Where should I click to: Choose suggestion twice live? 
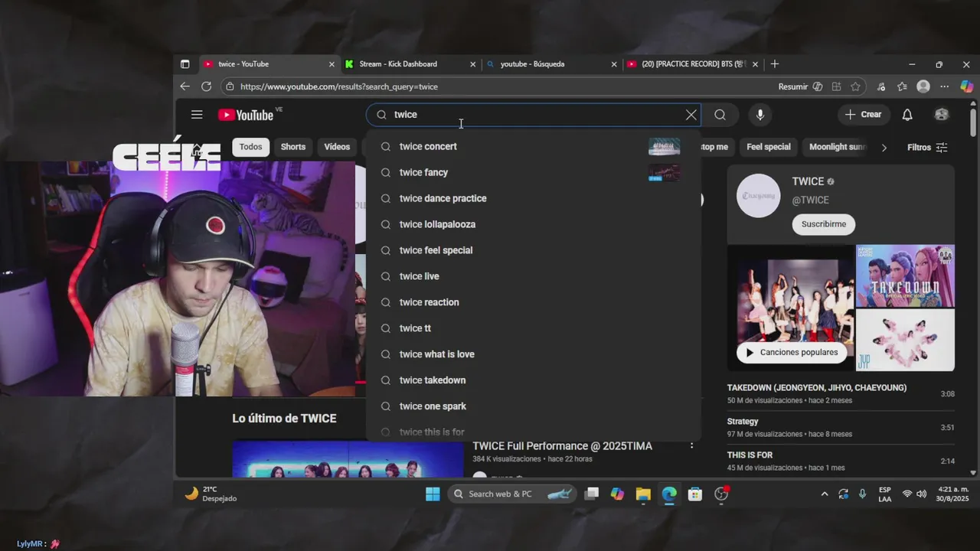(x=533, y=276)
